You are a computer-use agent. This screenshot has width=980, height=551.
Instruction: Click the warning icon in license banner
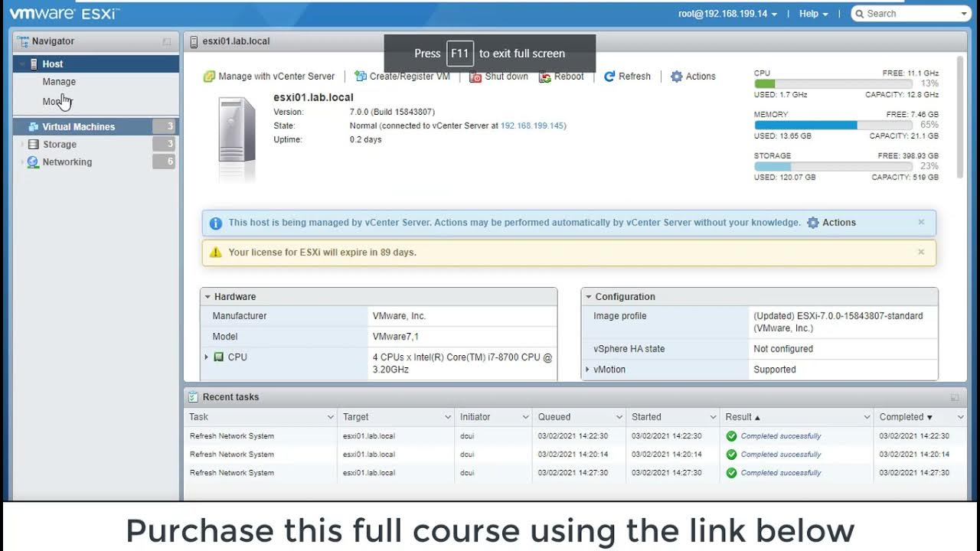[x=216, y=253]
